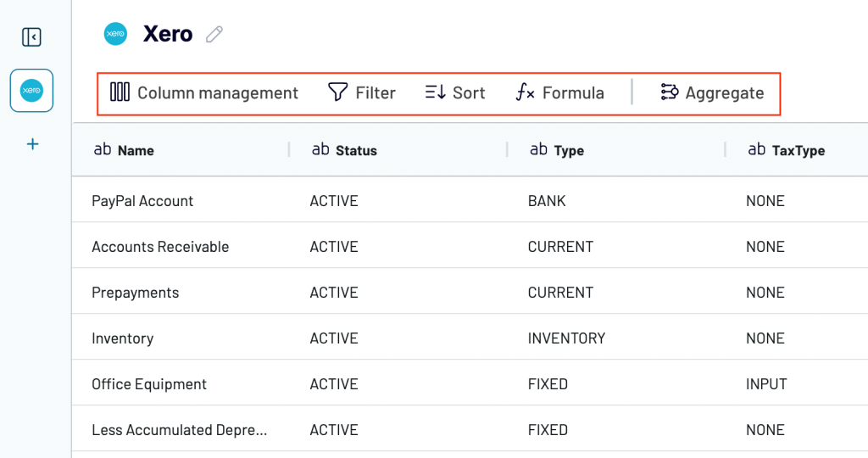
Task: Open the Formula editor
Action: coord(560,92)
